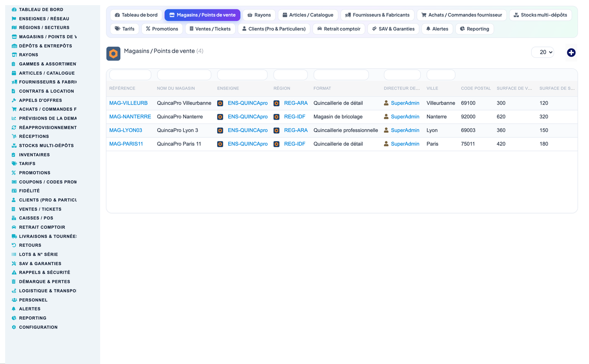Click the user icon next to SuperAdmin for MAG-LYON03
This screenshot has width=589, height=364.
point(386,130)
